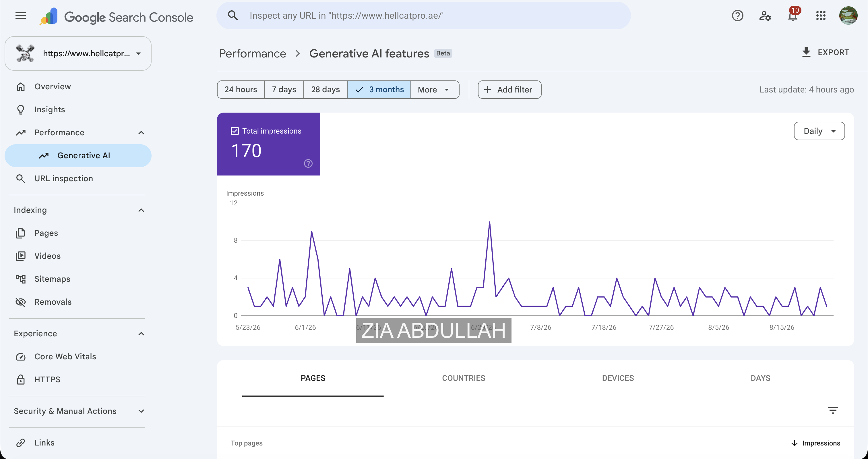Switch to the DEVICES tab
Viewport: 868px width, 459px height.
618,378
